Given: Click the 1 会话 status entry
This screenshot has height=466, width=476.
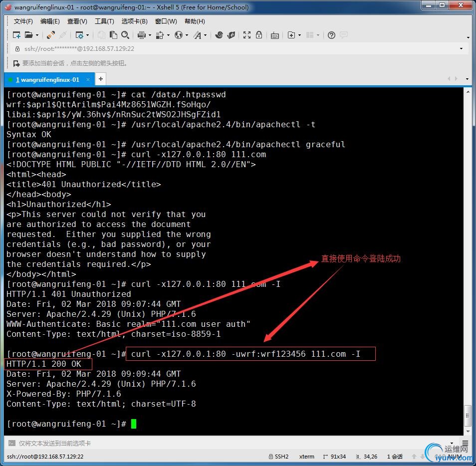Looking at the screenshot, I should click(x=395, y=457).
